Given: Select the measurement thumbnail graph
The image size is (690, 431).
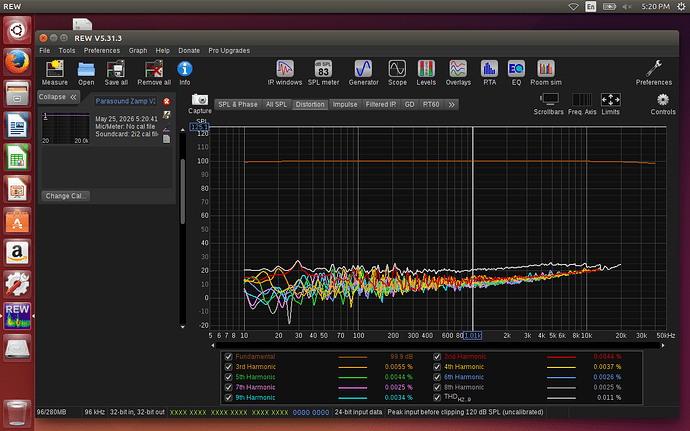Looking at the screenshot, I should (x=66, y=128).
